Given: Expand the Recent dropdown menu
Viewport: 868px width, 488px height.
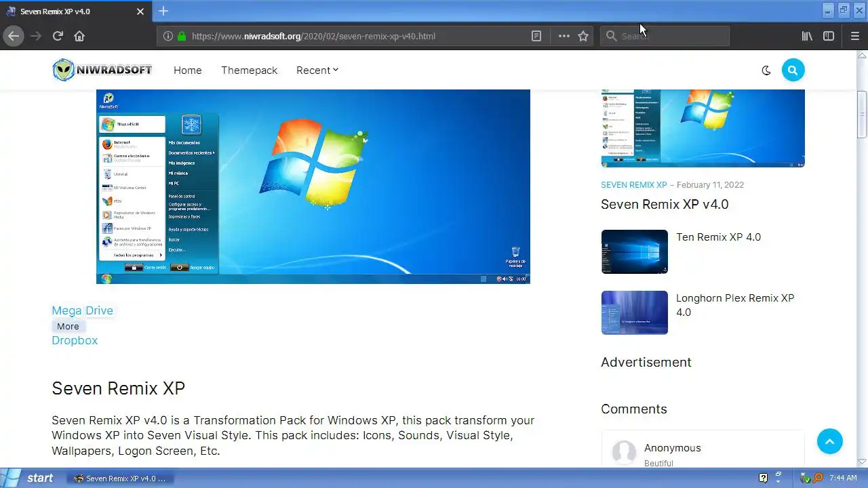Looking at the screenshot, I should [317, 70].
